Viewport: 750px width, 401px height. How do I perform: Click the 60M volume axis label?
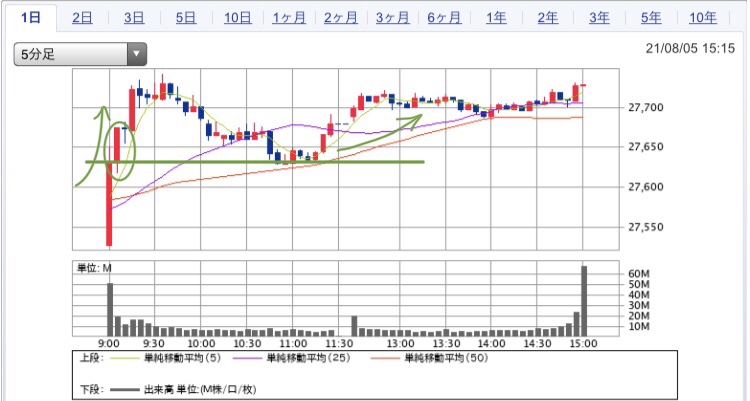pos(639,274)
